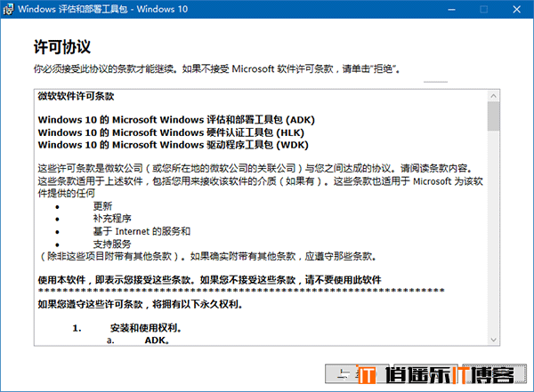Click the a. ADK。 sub-item line
The width and height of the screenshot is (534, 392).
pos(138,340)
